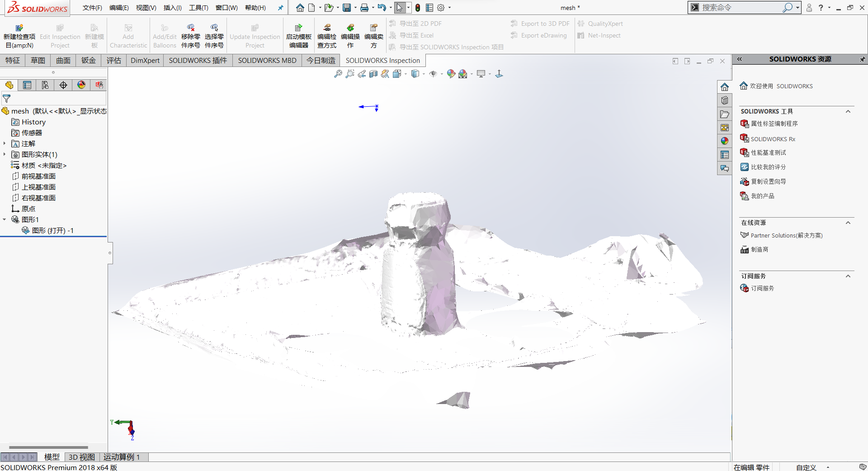The height and width of the screenshot is (471, 868).
Task: Collapse the SOLIDWORKS 工具 section
Action: pyautogui.click(x=849, y=111)
